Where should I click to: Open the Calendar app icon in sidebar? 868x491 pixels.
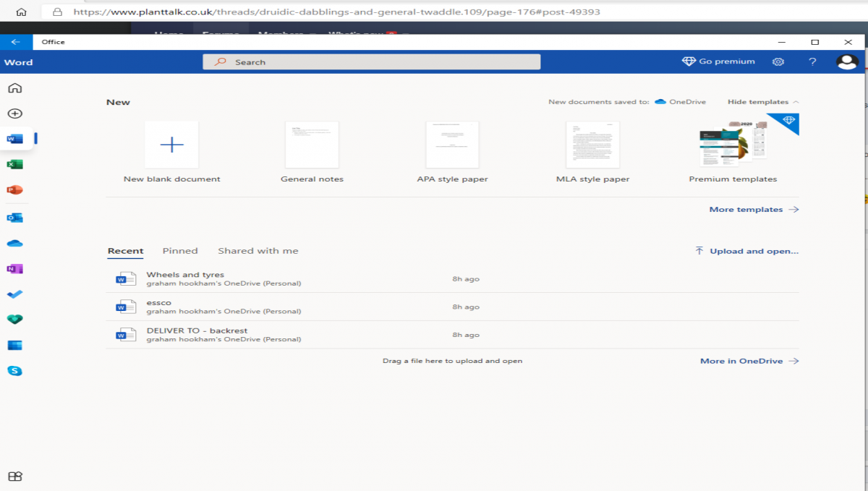pyautogui.click(x=14, y=345)
